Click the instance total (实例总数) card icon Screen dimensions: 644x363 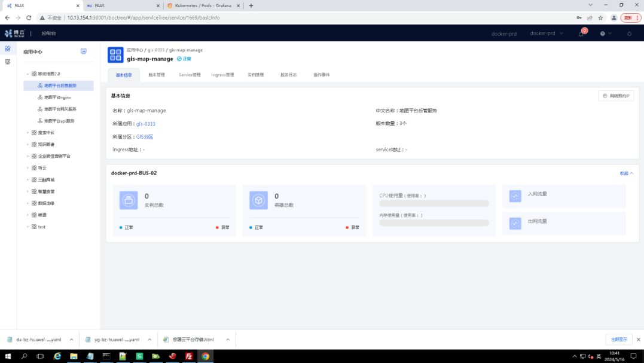pos(129,200)
